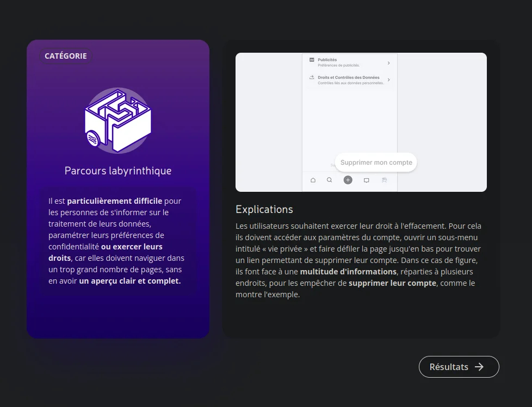
Task: Click the data export icon beside Droits
Action: point(312,78)
